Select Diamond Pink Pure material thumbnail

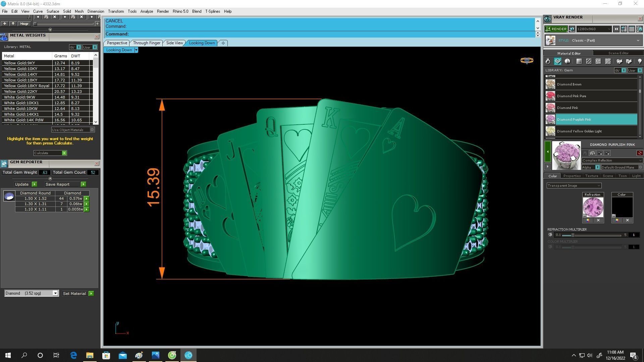coord(550,96)
